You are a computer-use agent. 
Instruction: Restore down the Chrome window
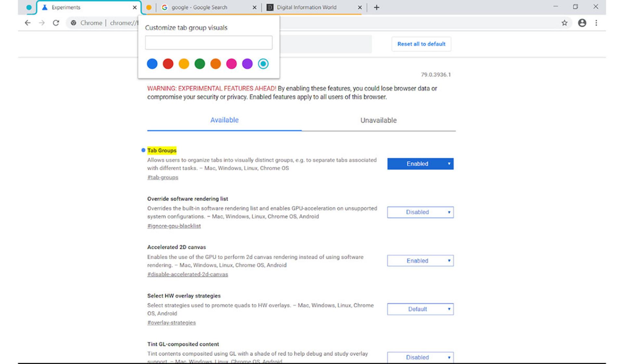pyautogui.click(x=576, y=7)
